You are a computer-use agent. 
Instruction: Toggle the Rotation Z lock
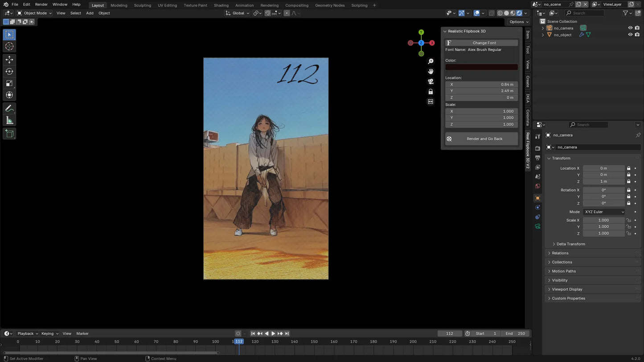(x=628, y=203)
